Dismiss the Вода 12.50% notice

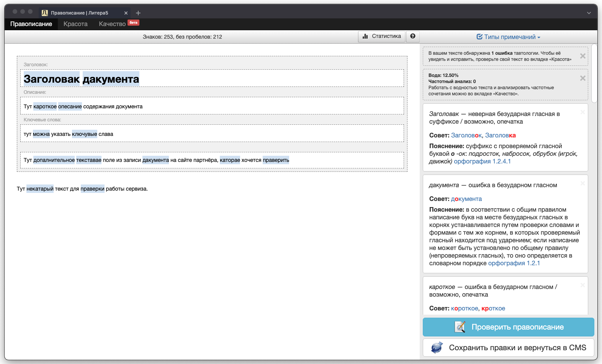pyautogui.click(x=582, y=78)
